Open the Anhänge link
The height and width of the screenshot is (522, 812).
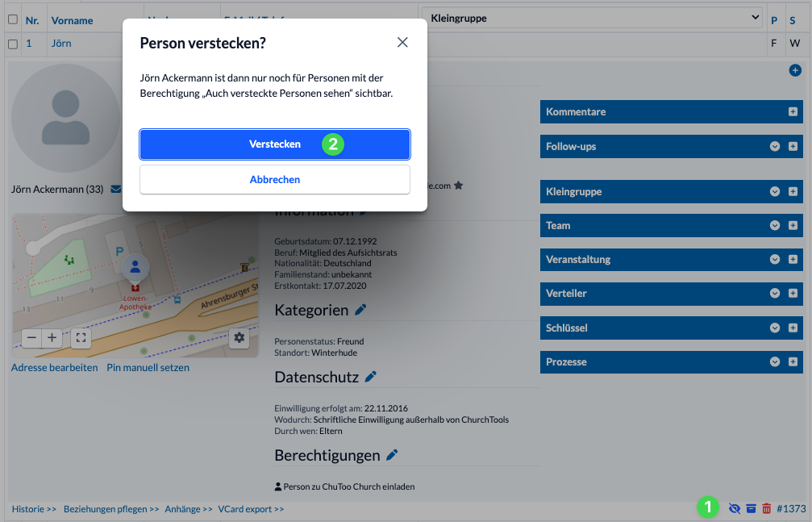coord(189,509)
